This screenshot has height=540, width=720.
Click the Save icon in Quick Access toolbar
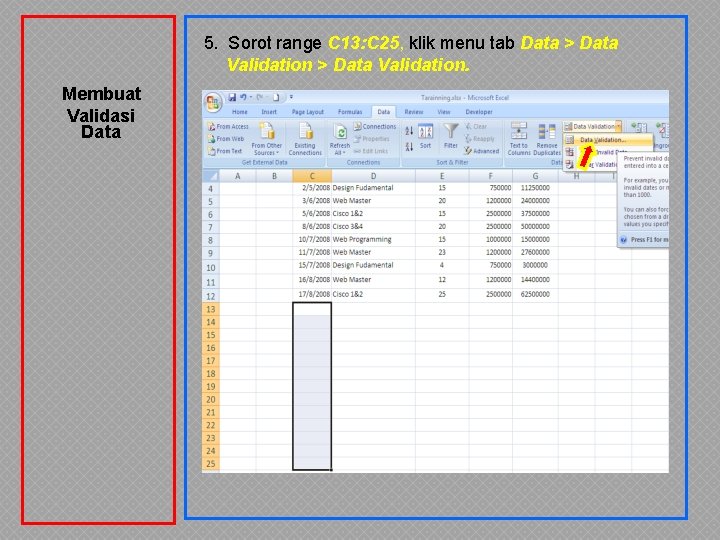pyautogui.click(x=232, y=97)
